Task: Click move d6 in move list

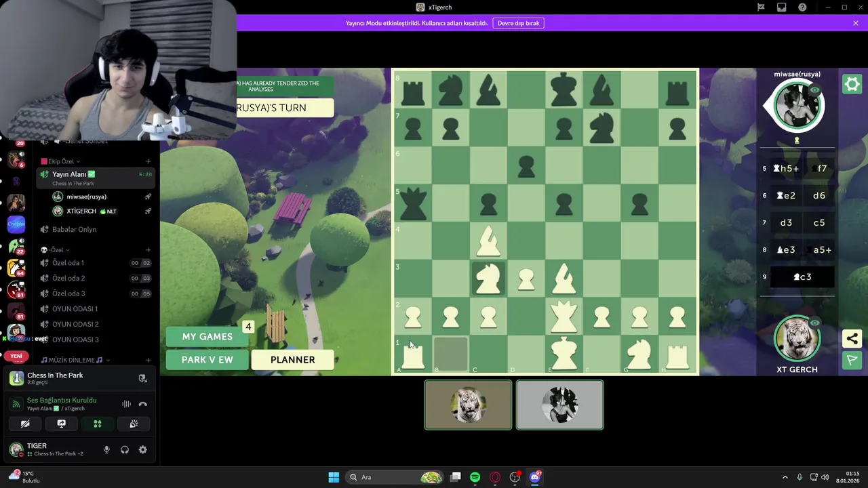Action: point(819,195)
